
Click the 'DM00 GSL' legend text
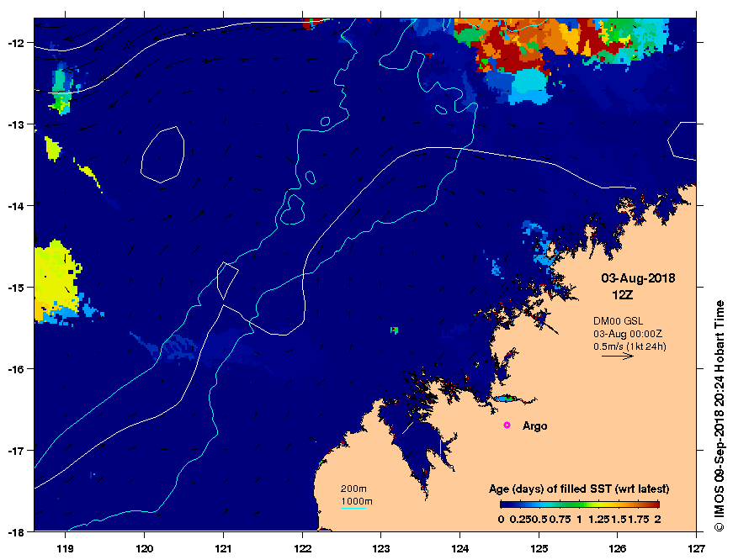pos(618,321)
